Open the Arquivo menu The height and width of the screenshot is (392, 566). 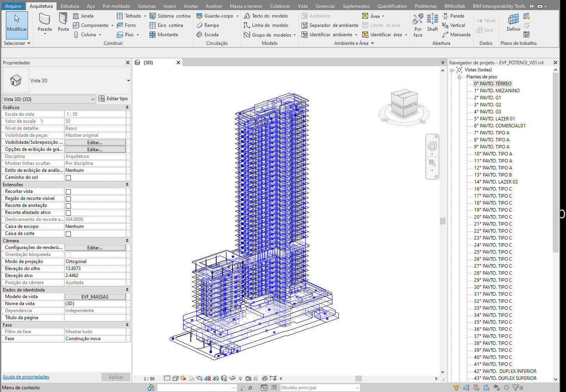[13, 6]
